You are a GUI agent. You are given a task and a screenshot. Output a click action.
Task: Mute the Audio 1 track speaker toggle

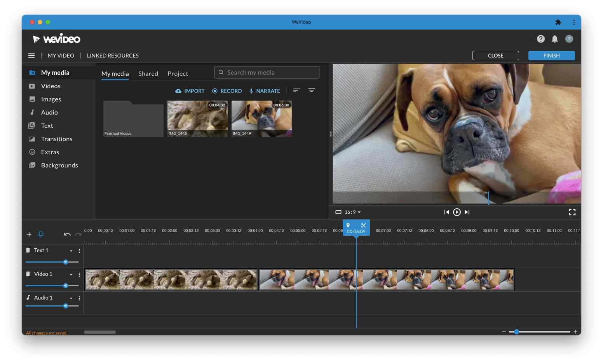click(x=66, y=306)
